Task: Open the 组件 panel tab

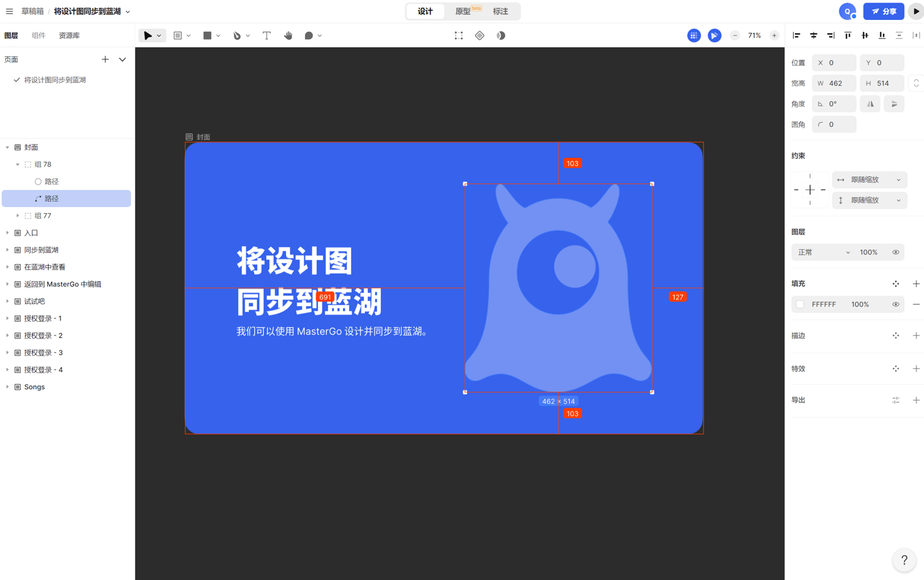Action: coord(39,36)
